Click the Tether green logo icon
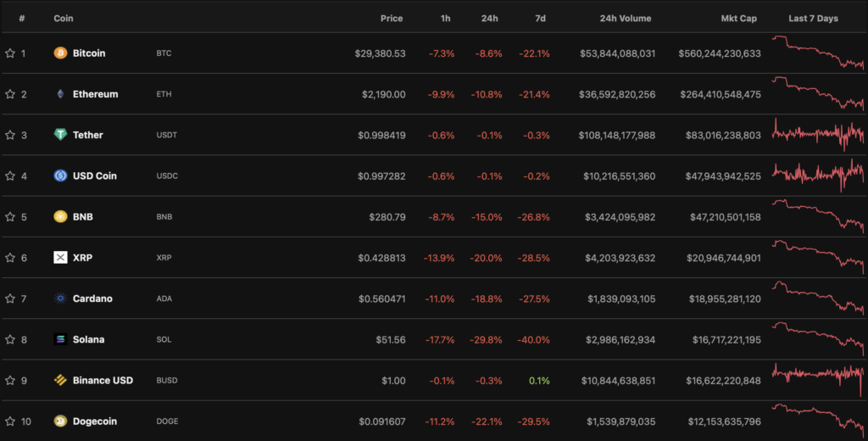The image size is (868, 441). (60, 135)
